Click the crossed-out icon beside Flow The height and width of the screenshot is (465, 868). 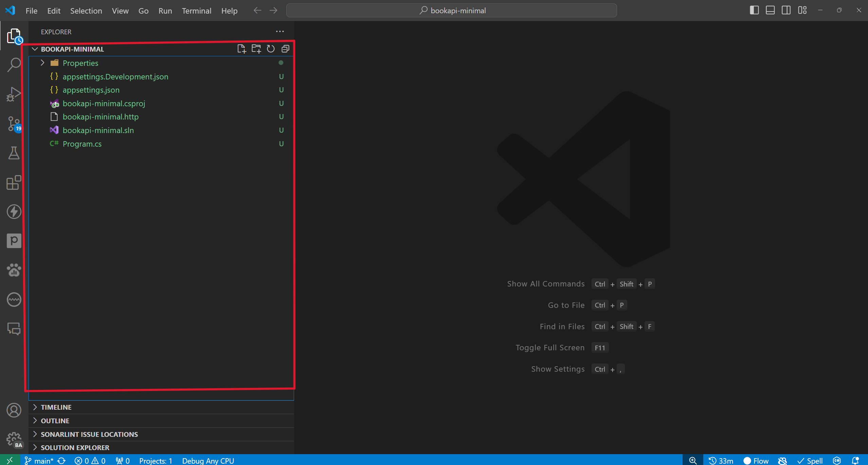tap(782, 461)
